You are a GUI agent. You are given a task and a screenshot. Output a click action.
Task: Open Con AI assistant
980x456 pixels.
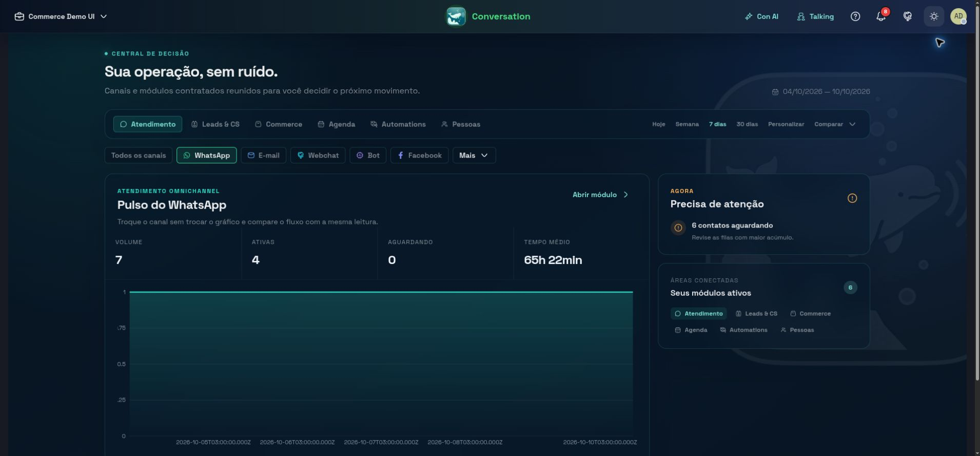[x=761, y=16]
